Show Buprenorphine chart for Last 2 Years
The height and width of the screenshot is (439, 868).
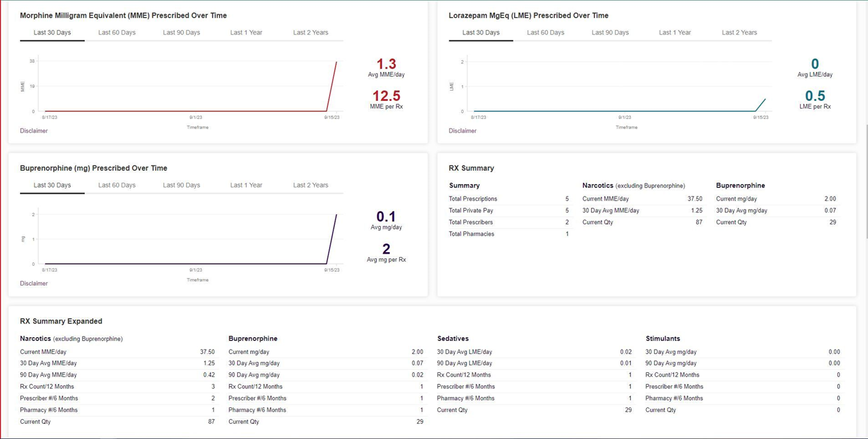point(311,185)
